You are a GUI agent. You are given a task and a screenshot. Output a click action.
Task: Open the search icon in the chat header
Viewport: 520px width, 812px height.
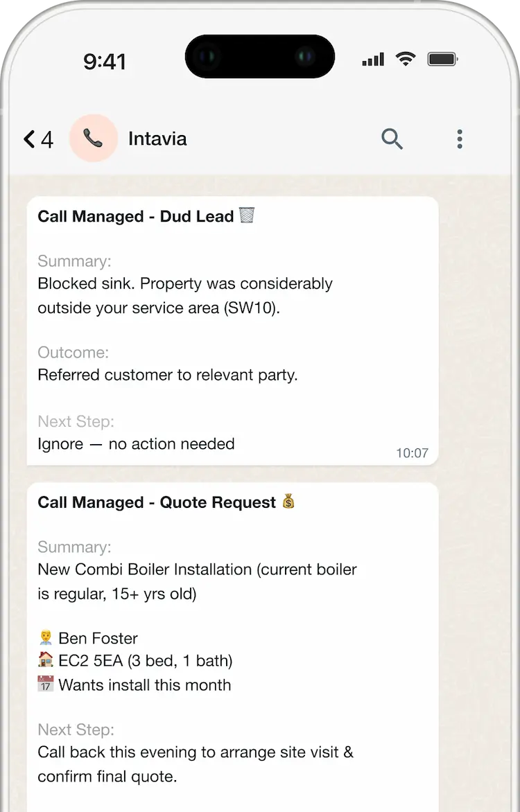pyautogui.click(x=392, y=139)
